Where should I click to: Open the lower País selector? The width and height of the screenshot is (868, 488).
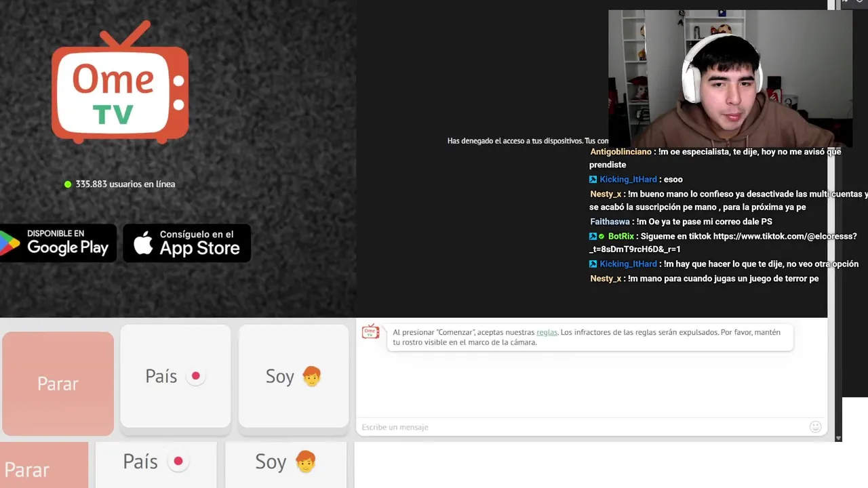tap(156, 465)
